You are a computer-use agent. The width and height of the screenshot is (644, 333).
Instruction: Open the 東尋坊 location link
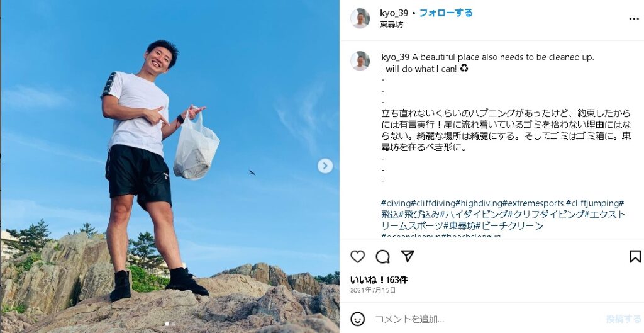pyautogui.click(x=391, y=25)
